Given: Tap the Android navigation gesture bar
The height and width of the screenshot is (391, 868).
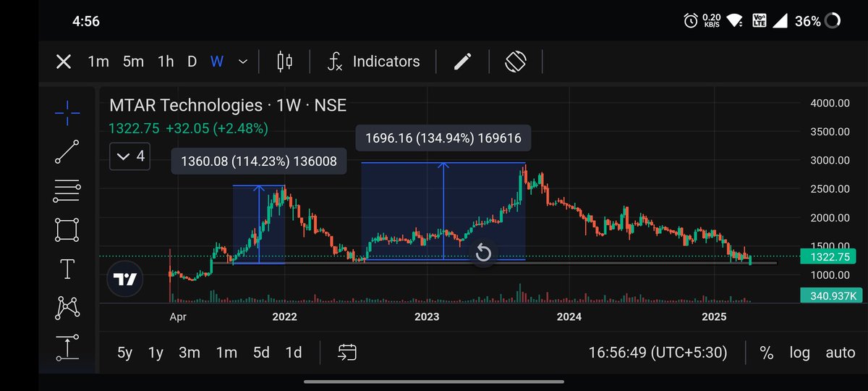Looking at the screenshot, I should pos(434,382).
